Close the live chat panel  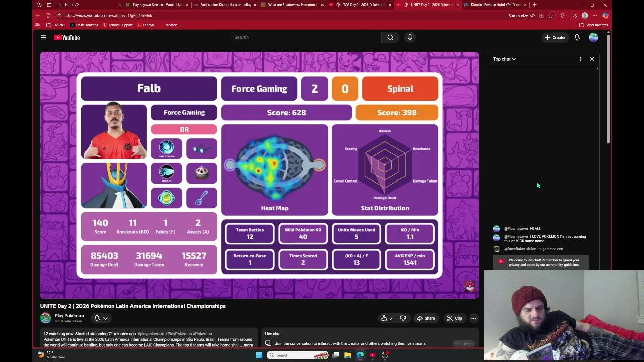[592, 59]
